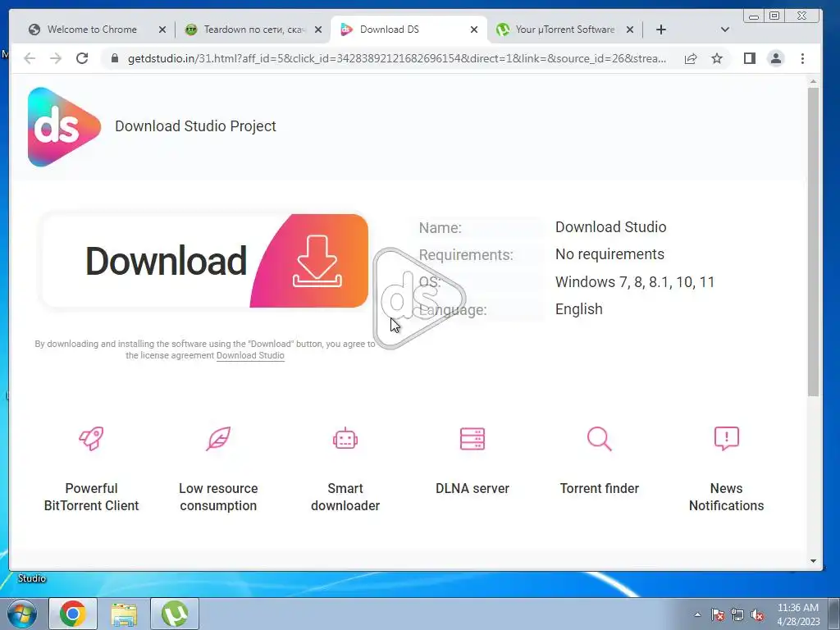The image size is (840, 630).
Task: Click the DLNA server icon
Action: tap(472, 439)
